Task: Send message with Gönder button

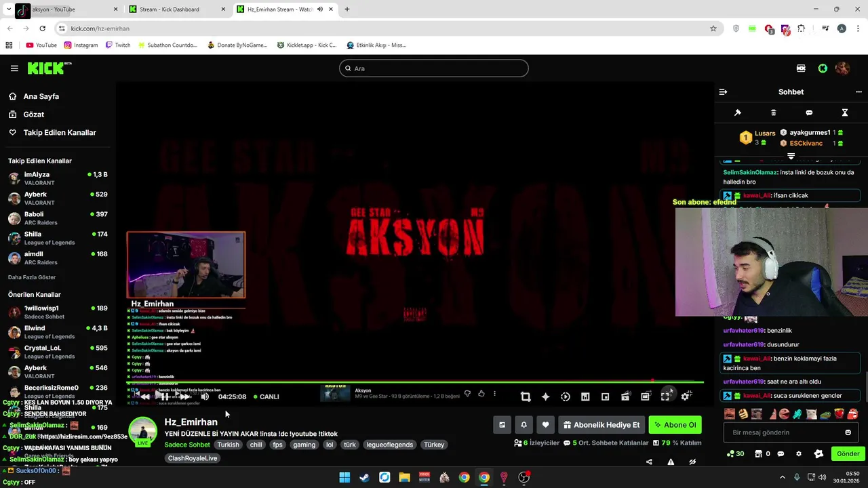Action: tap(848, 453)
